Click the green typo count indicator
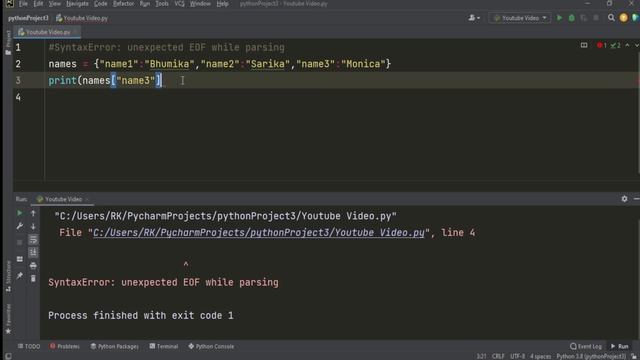Screen dimensions: 640x360 pyautogui.click(x=616, y=45)
